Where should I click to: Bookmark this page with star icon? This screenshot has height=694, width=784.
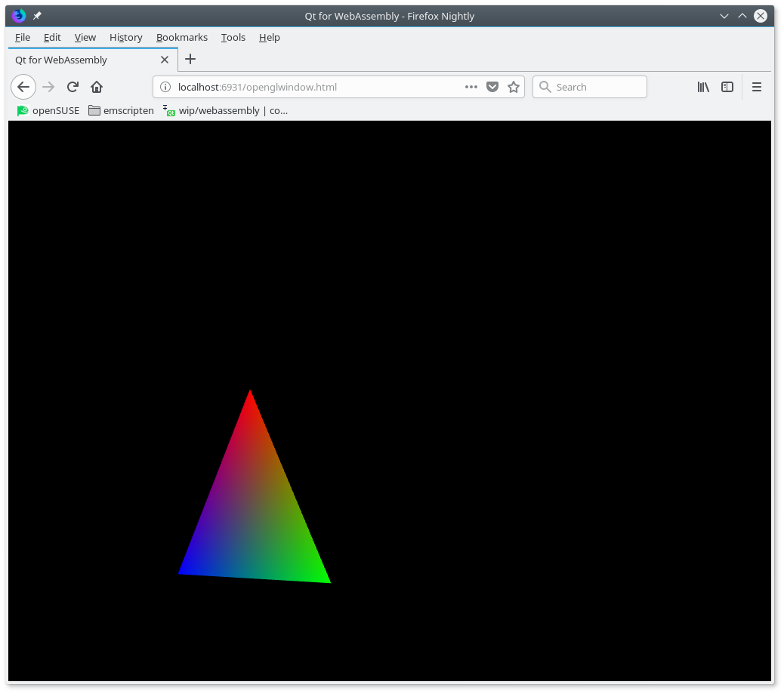pos(514,87)
